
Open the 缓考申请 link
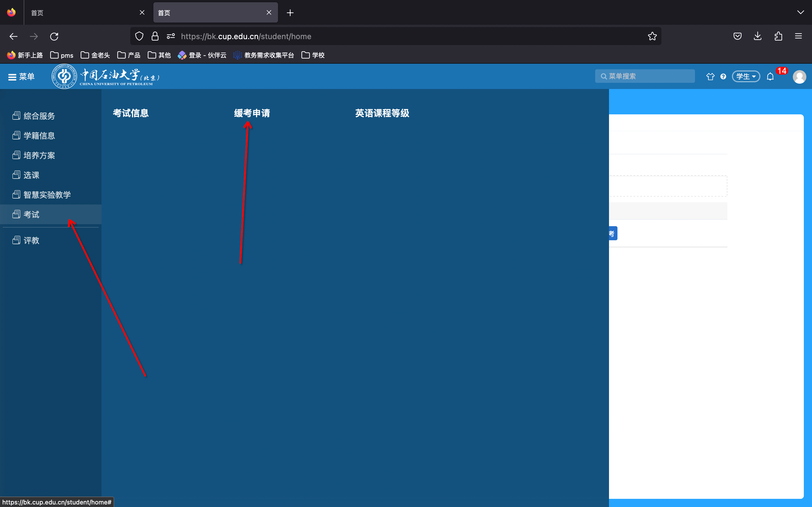(x=252, y=113)
